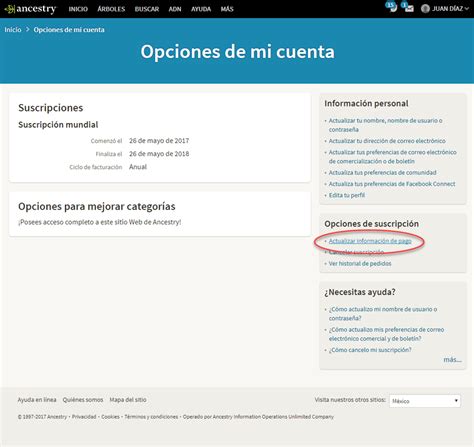Open the notifications bell icon
Viewport: 474px width, 447px height.
point(392,7)
